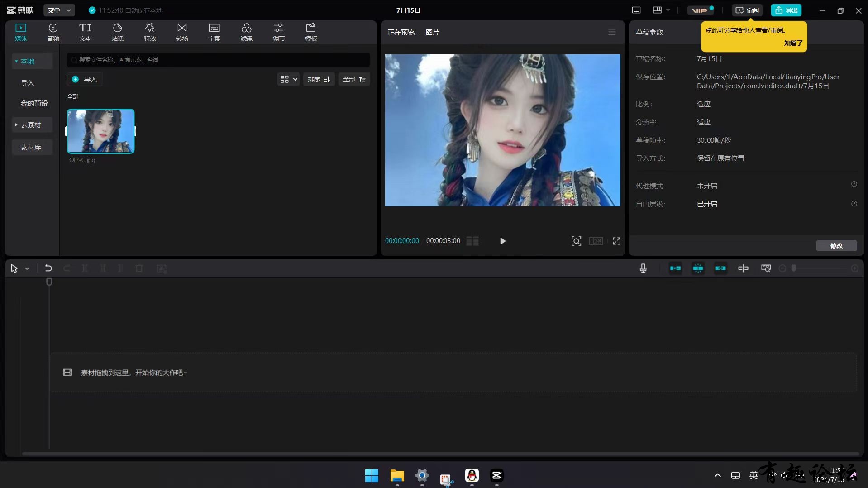
Task: Dismiss tooltip with 知道了
Action: click(x=793, y=43)
